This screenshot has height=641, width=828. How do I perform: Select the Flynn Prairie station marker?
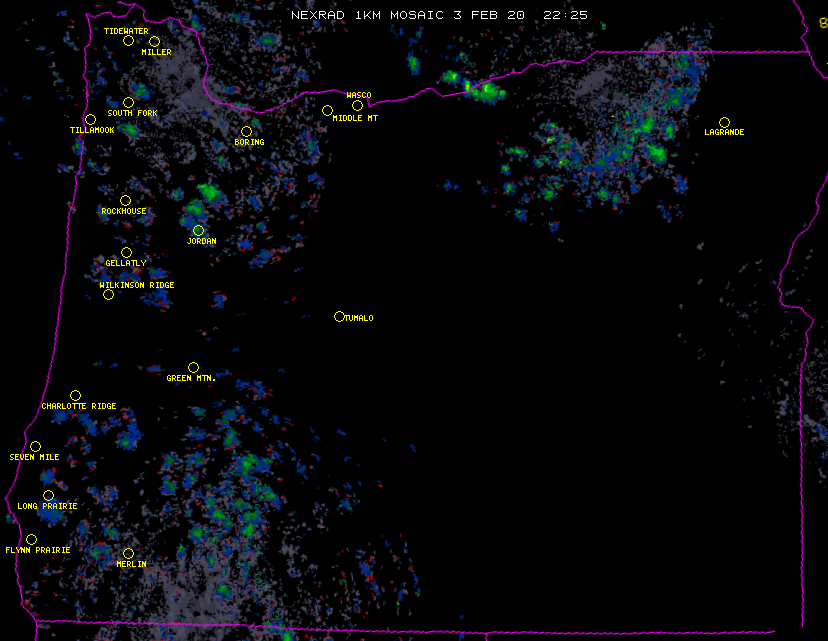(x=31, y=540)
